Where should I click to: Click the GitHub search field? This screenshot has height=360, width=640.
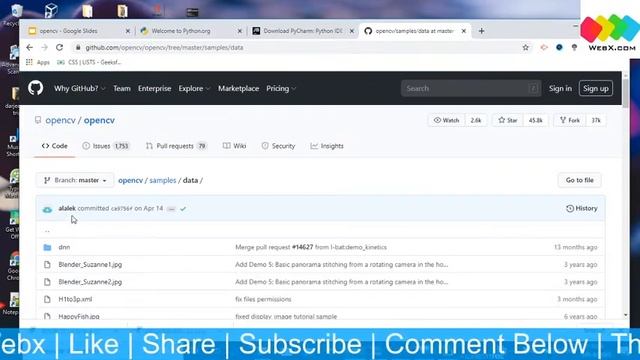pos(471,88)
